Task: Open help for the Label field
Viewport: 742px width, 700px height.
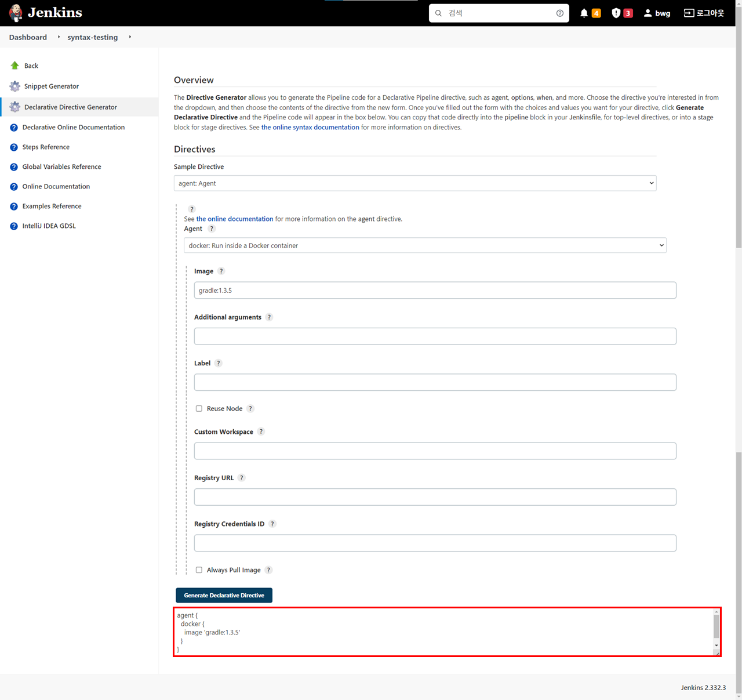Action: [x=218, y=363]
